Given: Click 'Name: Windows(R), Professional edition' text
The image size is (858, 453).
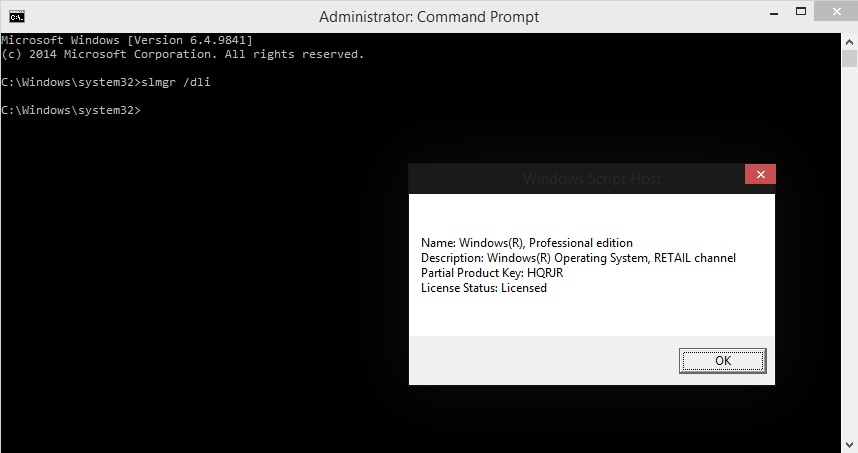Looking at the screenshot, I should click(x=526, y=243).
